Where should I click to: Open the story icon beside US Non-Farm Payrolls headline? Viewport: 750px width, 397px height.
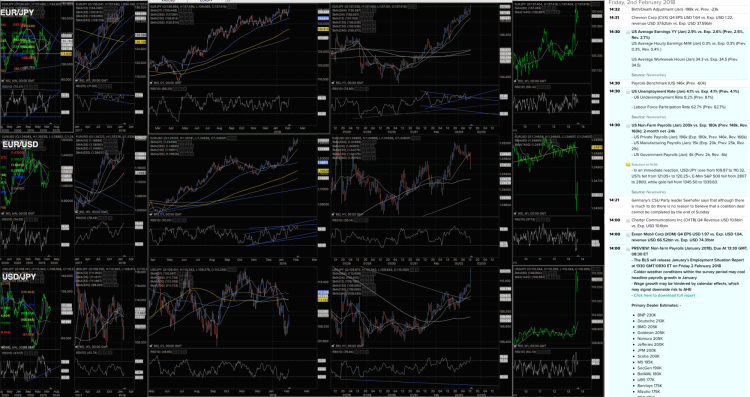[x=628, y=126]
